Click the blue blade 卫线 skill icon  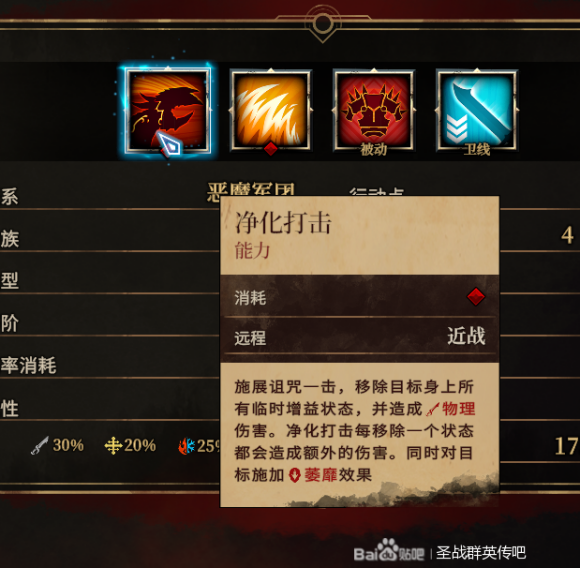coord(477,111)
